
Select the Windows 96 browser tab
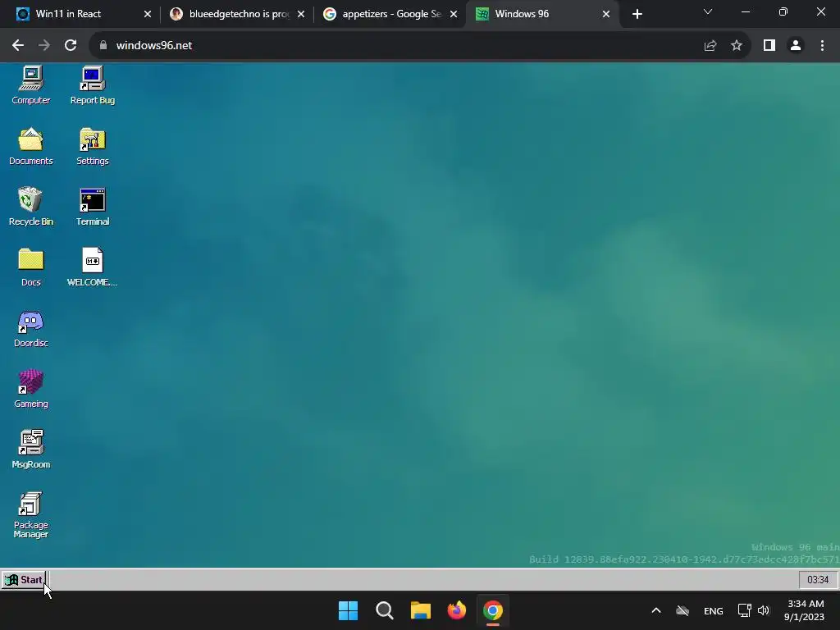click(x=543, y=14)
